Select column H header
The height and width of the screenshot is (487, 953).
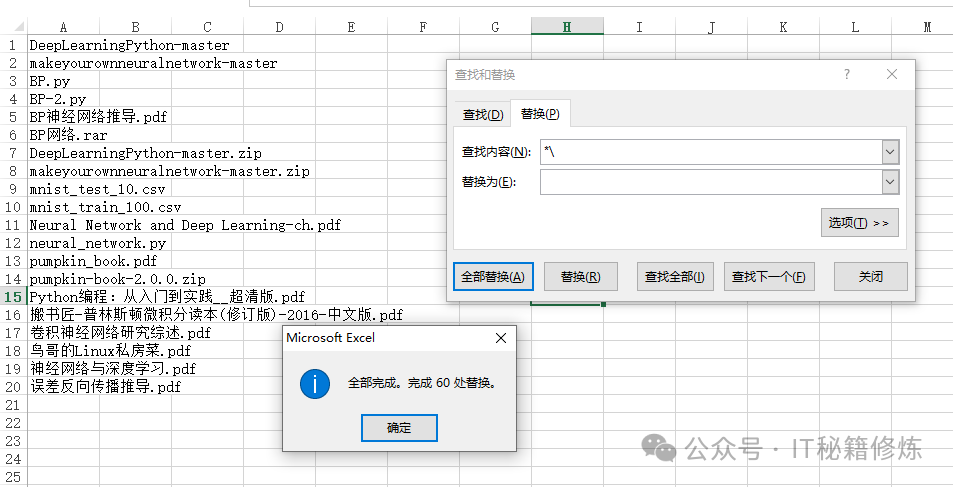pyautogui.click(x=567, y=27)
